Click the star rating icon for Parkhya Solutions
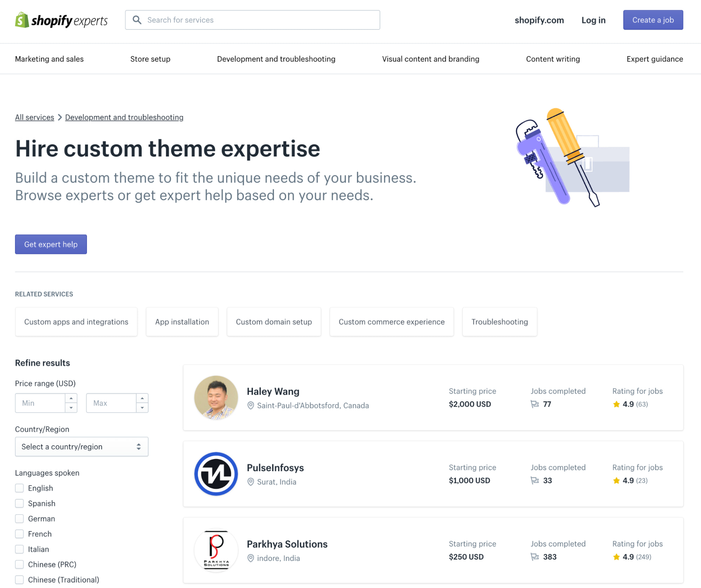The width and height of the screenshot is (701, 588). tap(616, 557)
